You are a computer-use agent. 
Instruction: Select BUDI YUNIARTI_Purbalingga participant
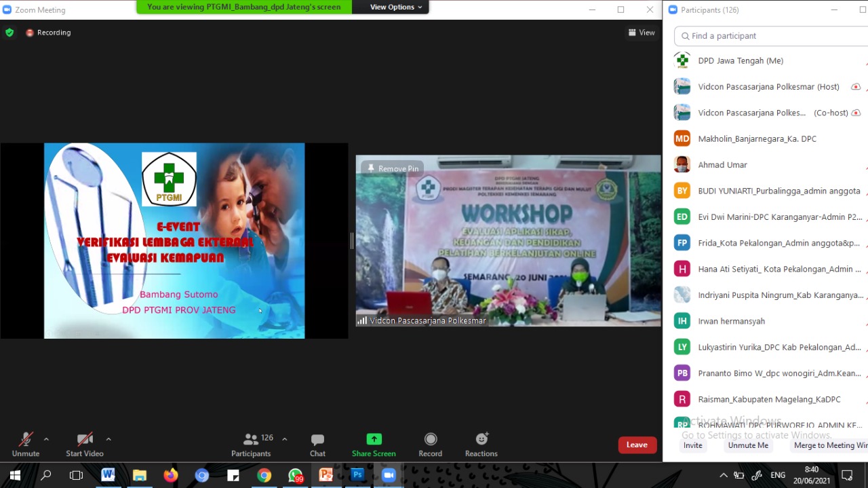(x=766, y=191)
